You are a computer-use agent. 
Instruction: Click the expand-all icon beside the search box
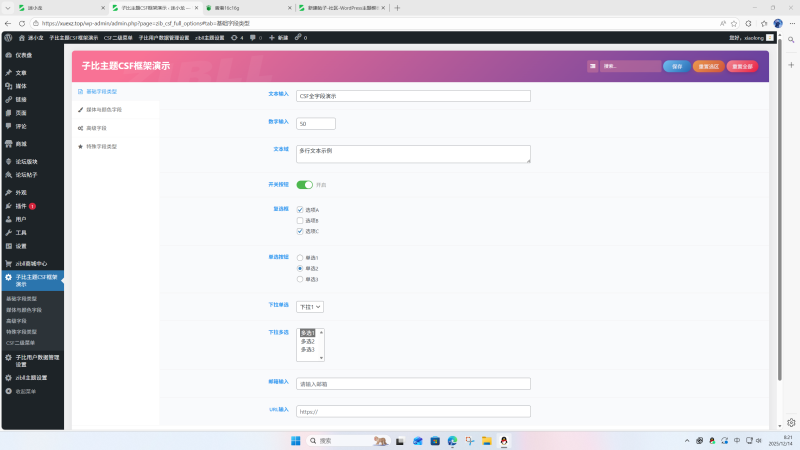(x=592, y=66)
